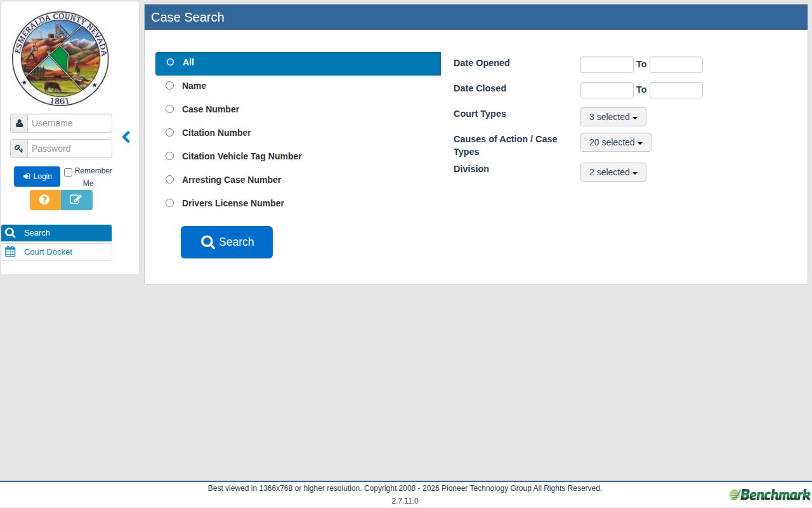
Task: Click the Case Search header title
Action: click(188, 17)
